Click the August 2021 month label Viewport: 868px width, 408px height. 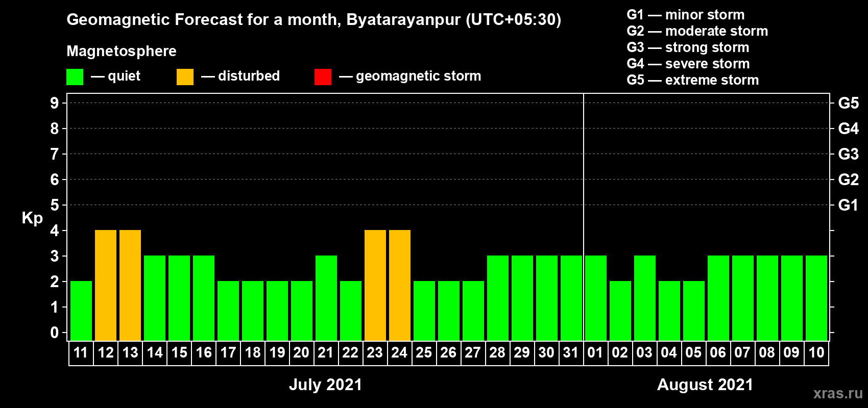[705, 385]
